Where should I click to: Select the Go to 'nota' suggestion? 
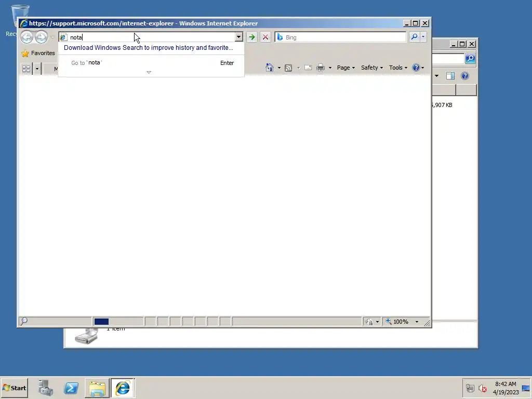click(x=151, y=63)
